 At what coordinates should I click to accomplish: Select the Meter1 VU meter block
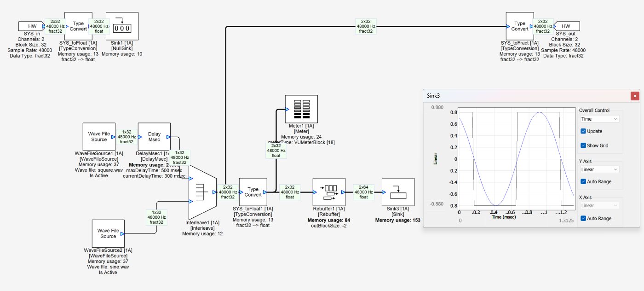point(301,109)
